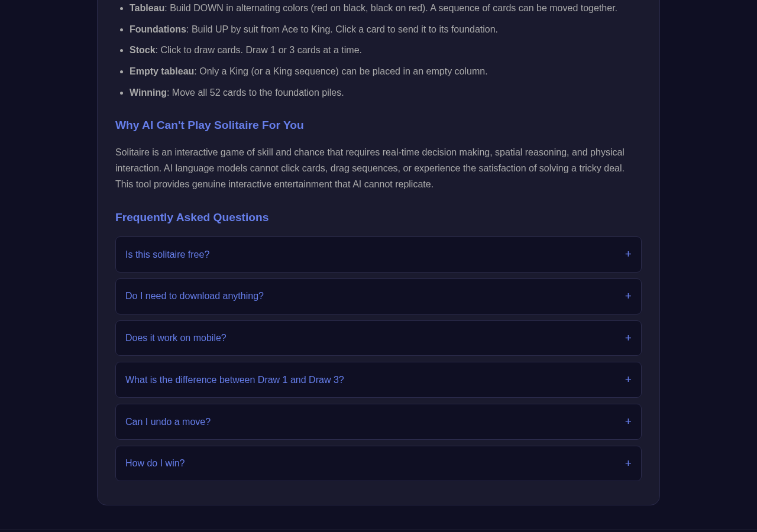Show the answer about Draw 1 versus Draw 3
Screen dimensions: 757x532
coord(378,380)
